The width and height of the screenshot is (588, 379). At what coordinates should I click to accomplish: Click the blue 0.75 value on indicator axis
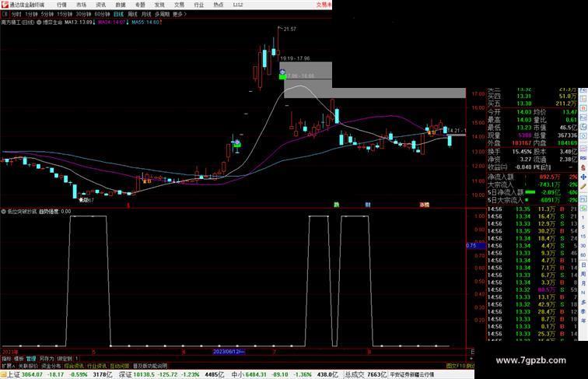(x=476, y=245)
